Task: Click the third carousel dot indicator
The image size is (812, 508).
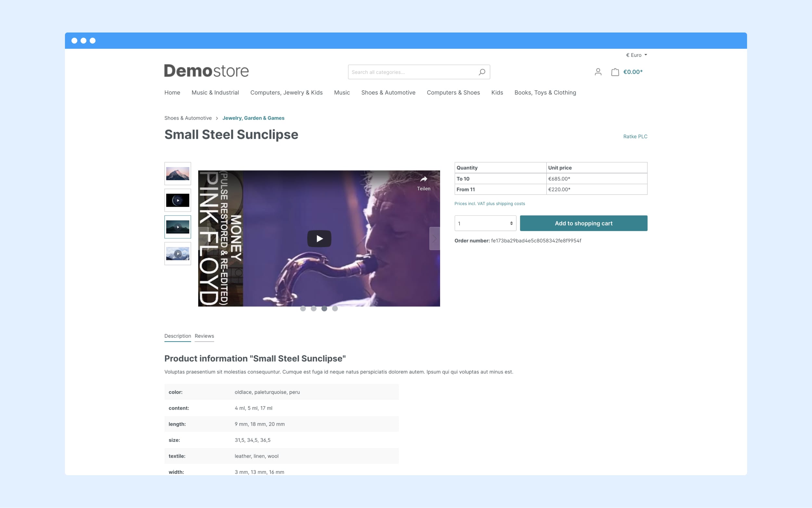Action: point(324,308)
